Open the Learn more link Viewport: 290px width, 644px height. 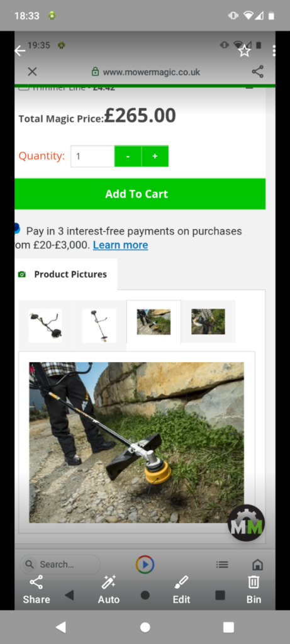120,245
